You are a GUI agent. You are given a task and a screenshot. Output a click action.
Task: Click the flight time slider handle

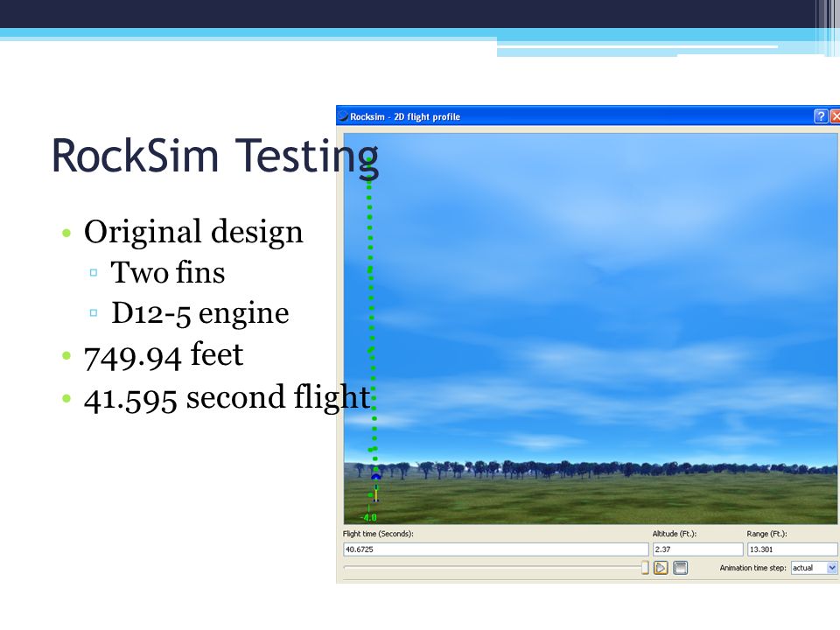645,568
